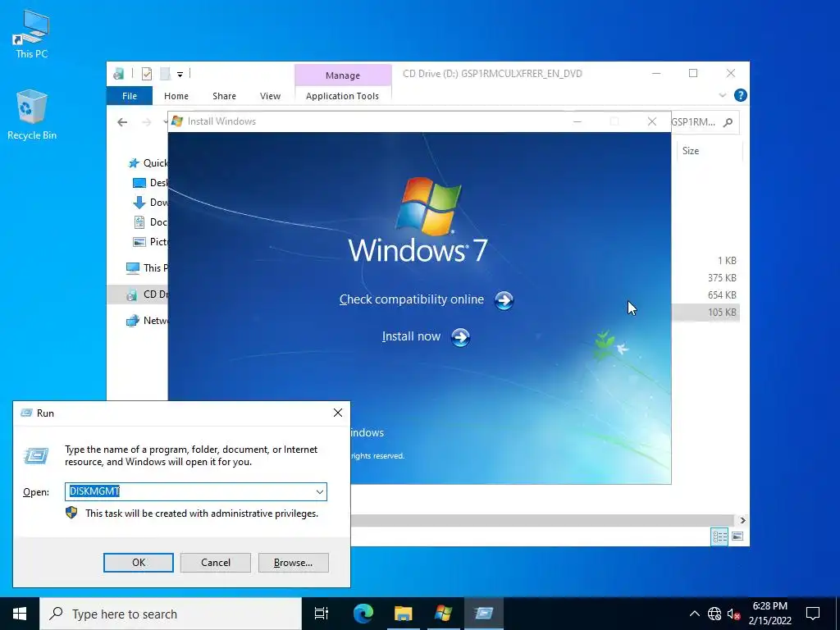The height and width of the screenshot is (630, 840).
Task: Open Customize Quick Access Toolbar dropdown arrow
Action: click(180, 75)
